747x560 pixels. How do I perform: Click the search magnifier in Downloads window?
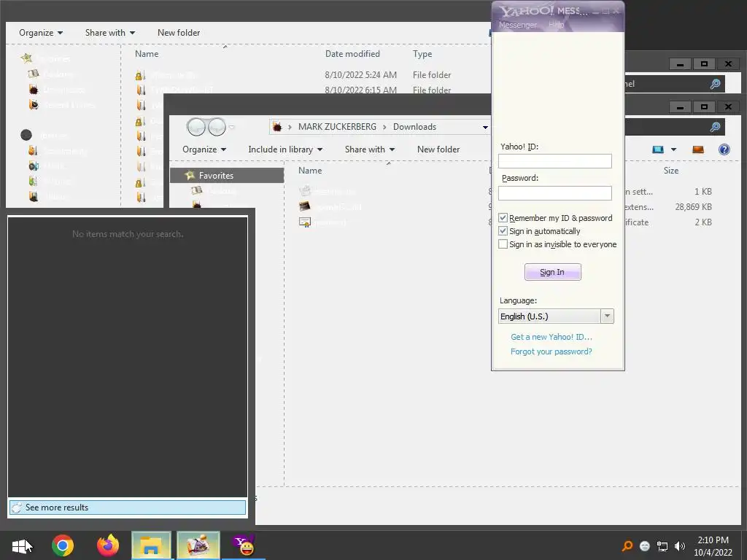tap(715, 127)
